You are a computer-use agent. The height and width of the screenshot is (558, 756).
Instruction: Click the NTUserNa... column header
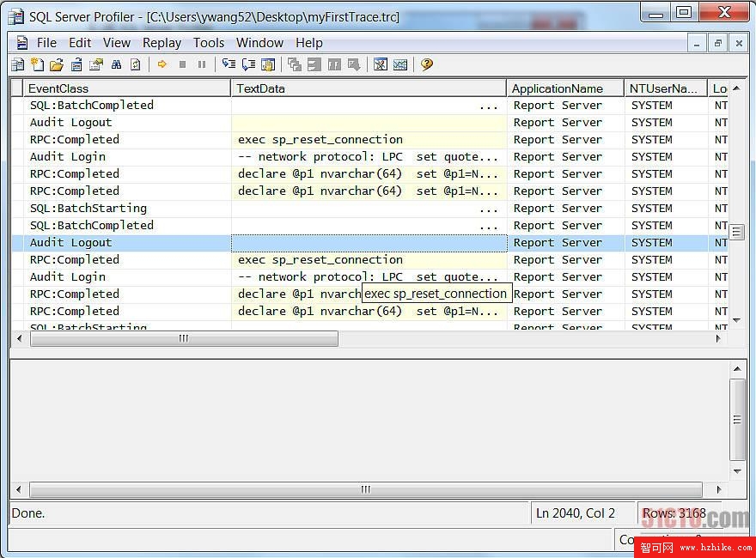(666, 88)
